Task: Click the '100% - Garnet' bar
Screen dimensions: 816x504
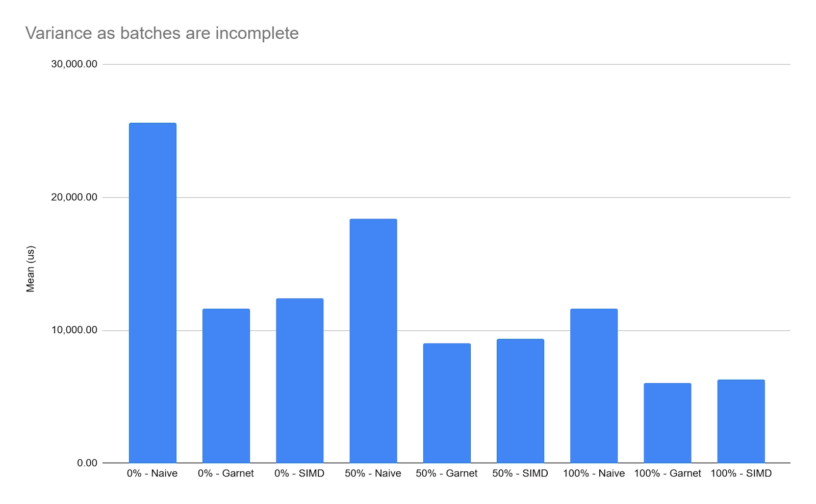Action: (x=667, y=423)
